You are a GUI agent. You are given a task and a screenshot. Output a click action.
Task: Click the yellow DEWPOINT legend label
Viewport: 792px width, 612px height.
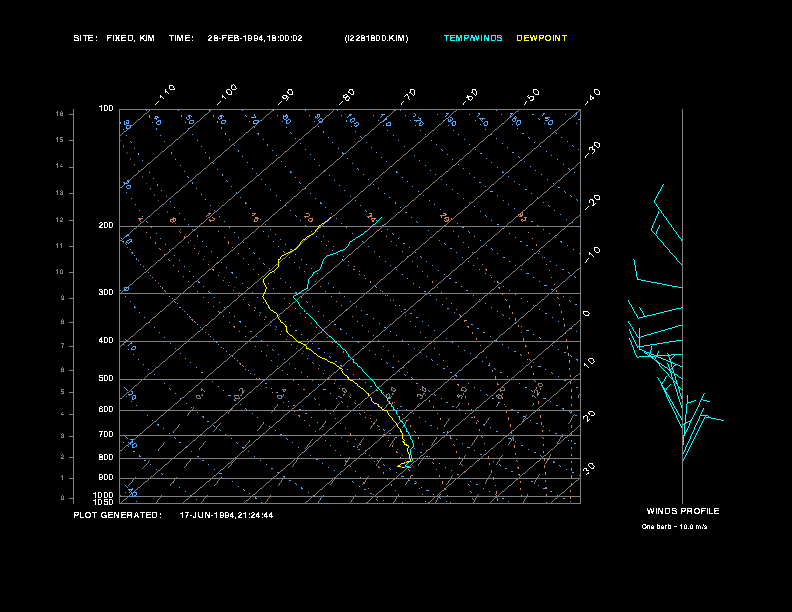(541, 38)
